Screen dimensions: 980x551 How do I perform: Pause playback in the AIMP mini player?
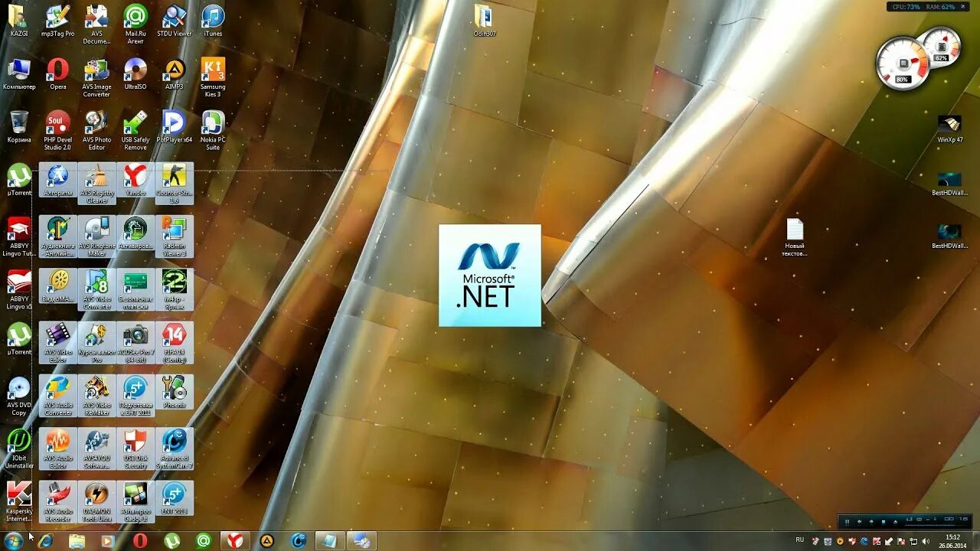(x=847, y=521)
